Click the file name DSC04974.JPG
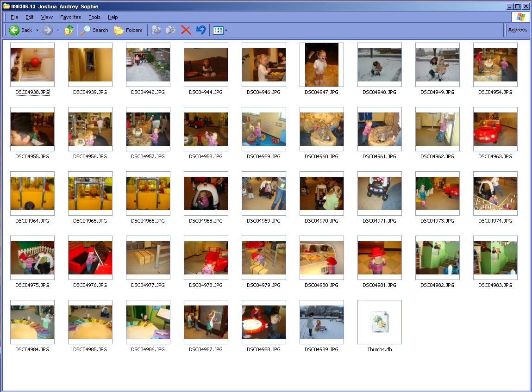This screenshot has height=392, width=532. coord(495,221)
